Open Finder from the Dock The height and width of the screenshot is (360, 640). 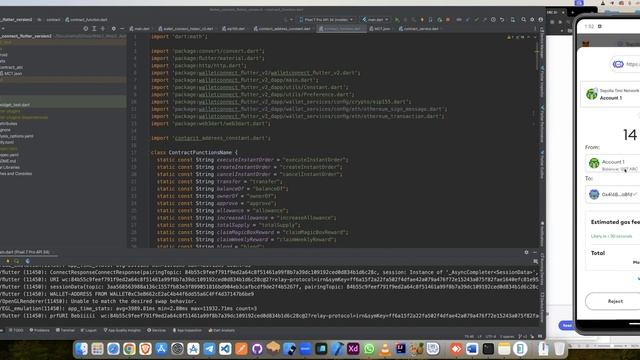pos(82,349)
